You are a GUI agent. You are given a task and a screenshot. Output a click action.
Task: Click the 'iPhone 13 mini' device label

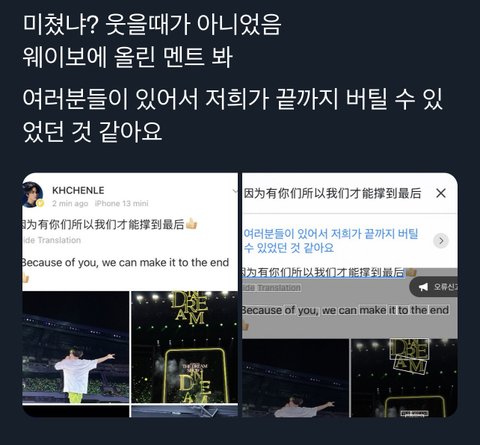[121, 203]
